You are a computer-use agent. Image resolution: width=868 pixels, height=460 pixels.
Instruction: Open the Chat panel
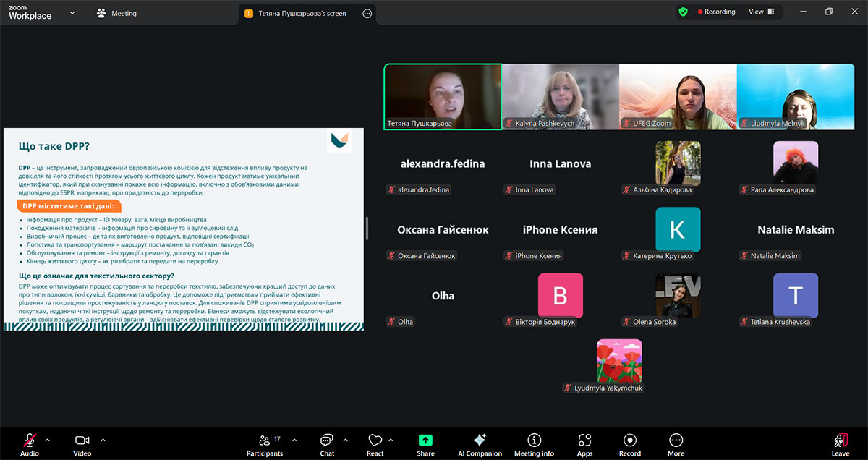coord(327,443)
